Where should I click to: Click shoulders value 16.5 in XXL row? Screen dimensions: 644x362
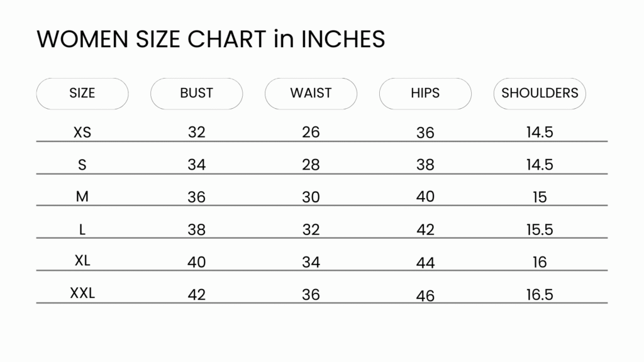540,295
